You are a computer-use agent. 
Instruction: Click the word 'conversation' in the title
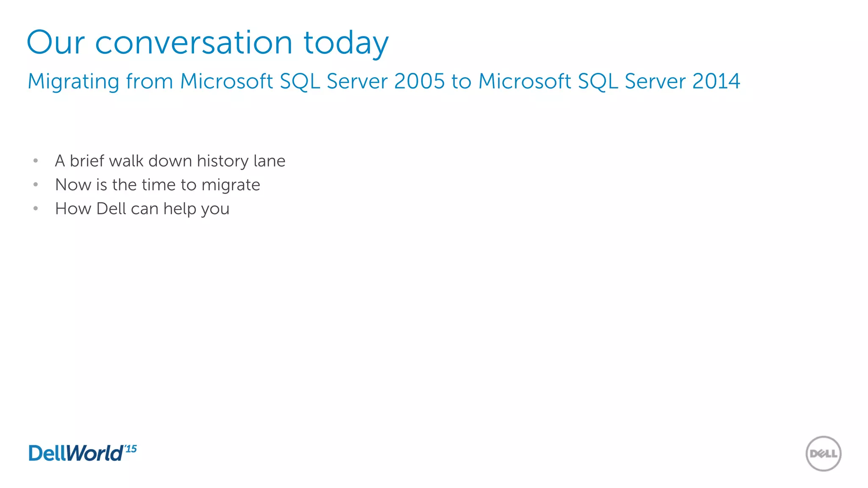click(194, 43)
